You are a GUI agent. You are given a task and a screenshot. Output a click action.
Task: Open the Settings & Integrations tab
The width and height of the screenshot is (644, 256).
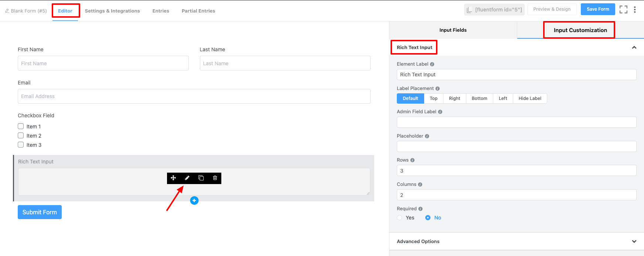[112, 11]
